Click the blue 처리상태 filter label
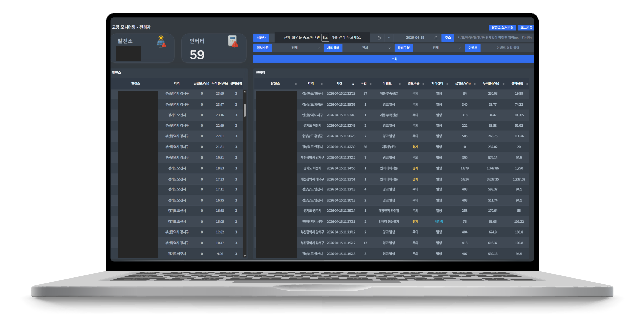This screenshot has height=332, width=644. click(333, 48)
